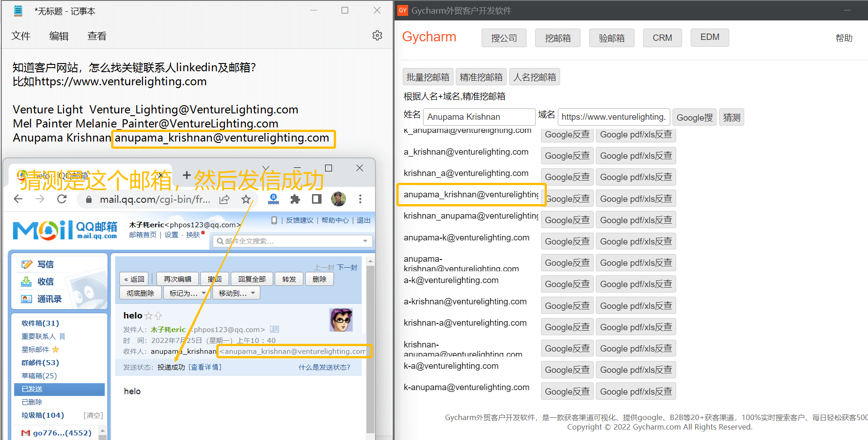The width and height of the screenshot is (868, 440).
Task: Click the 转发 forward button
Action: coord(289,279)
